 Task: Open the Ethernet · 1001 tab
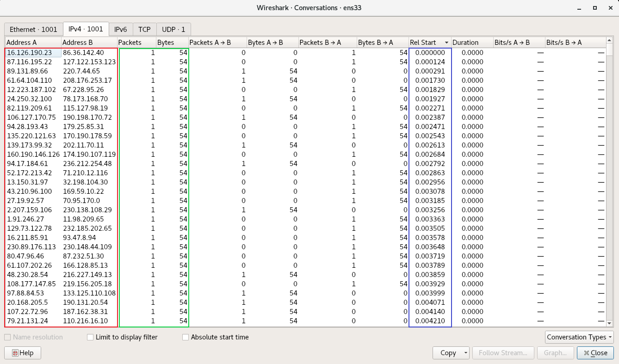coord(33,29)
